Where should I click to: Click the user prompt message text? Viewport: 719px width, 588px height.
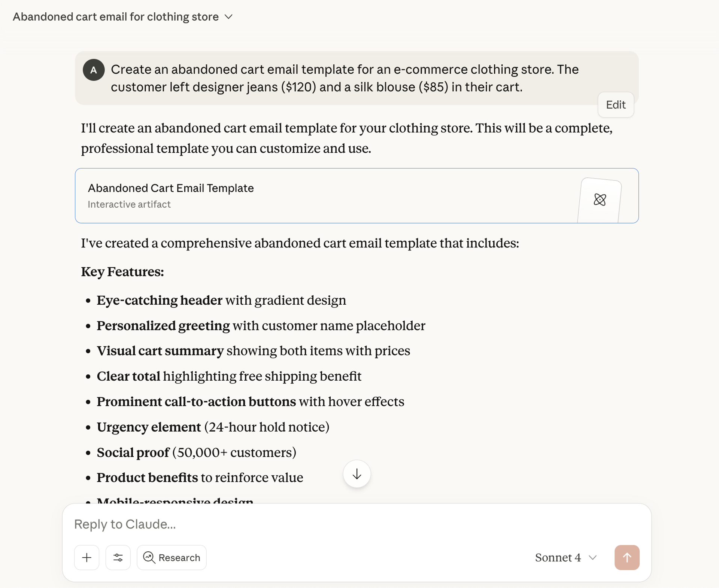(x=345, y=78)
